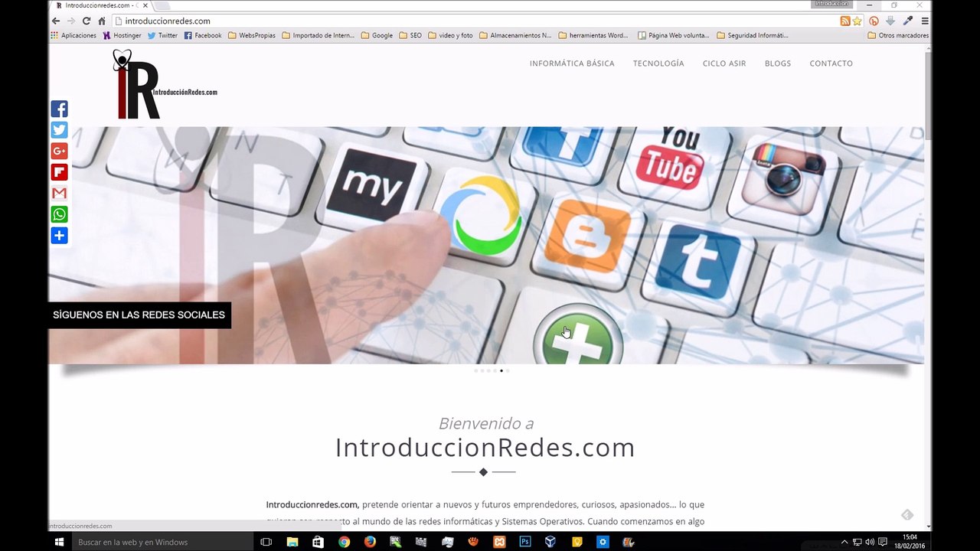The height and width of the screenshot is (551, 980).
Task: Select the Introduccionredes.com browser tab
Action: 102,5
